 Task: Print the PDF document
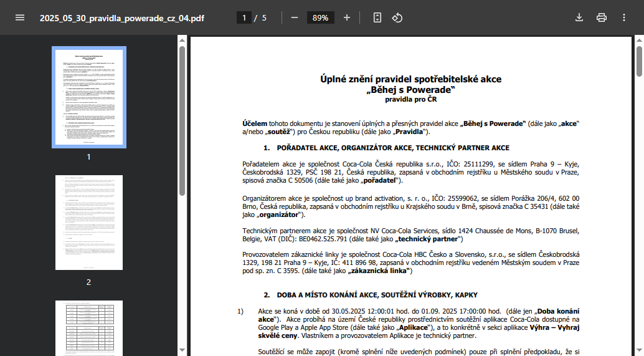tap(601, 17)
